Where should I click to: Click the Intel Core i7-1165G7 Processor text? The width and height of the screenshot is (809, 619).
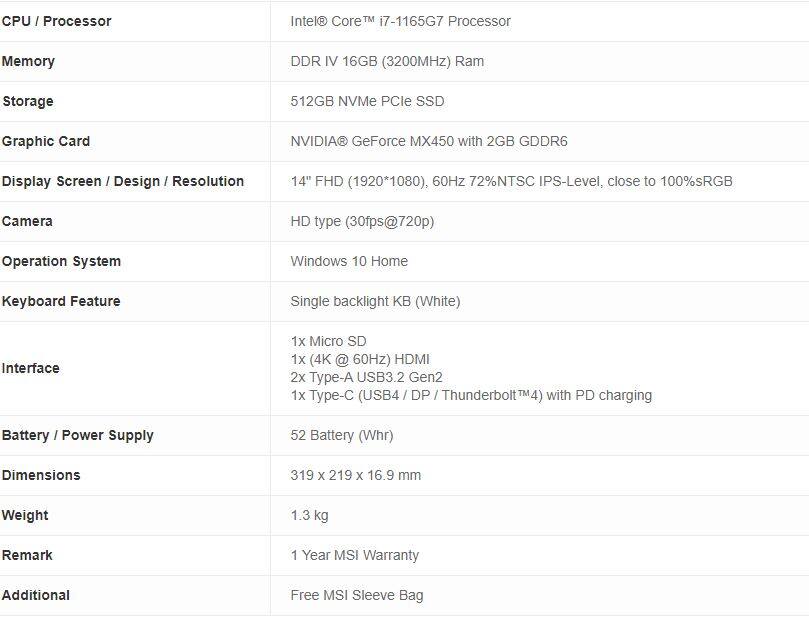(x=400, y=21)
